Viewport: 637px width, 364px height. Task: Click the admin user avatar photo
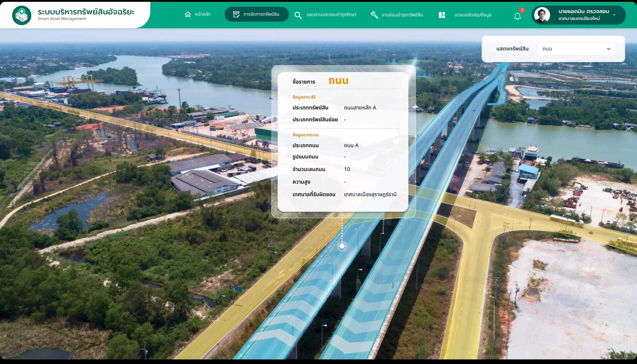pos(542,15)
